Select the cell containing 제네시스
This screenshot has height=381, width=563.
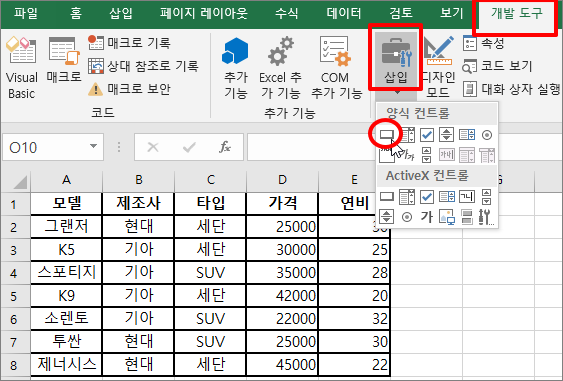[66, 364]
